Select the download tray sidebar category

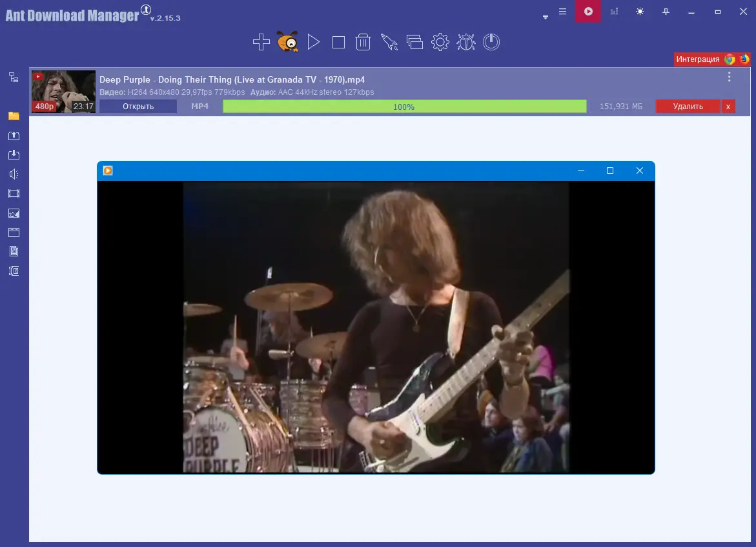tap(14, 155)
